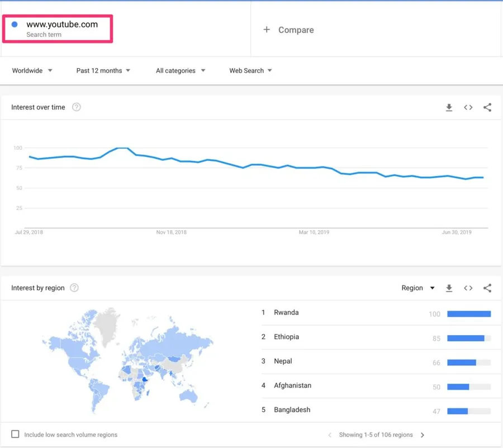Download the Interest by region data
503x448 pixels.
click(x=449, y=288)
